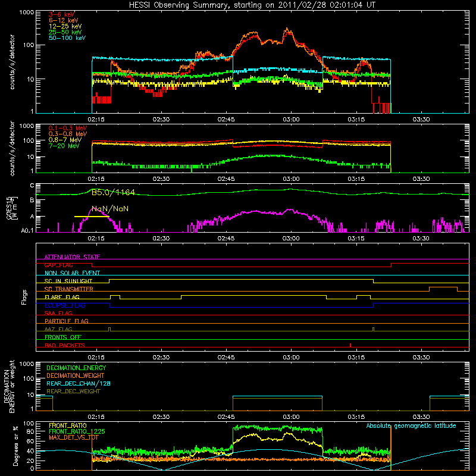
Task: Click the top panel counts/s/detector axis label
Action: click(x=12, y=62)
